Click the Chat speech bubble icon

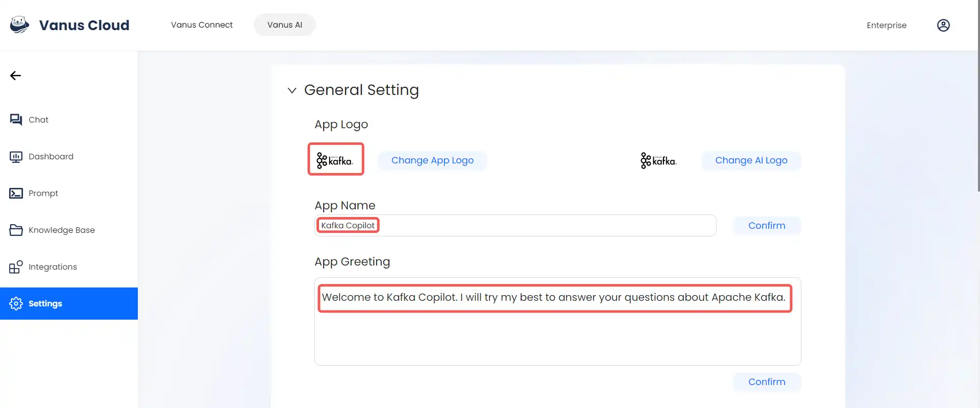(x=16, y=119)
